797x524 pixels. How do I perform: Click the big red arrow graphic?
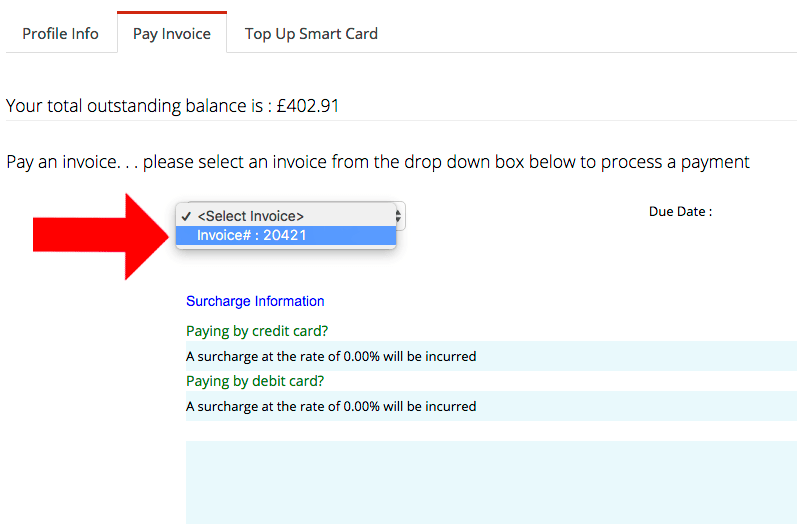[x=101, y=236]
